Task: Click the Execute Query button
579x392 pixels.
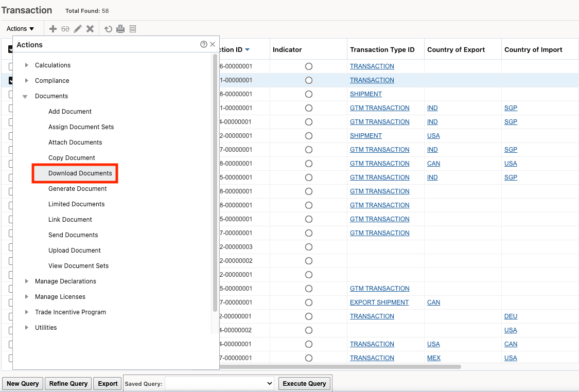Action: [304, 383]
